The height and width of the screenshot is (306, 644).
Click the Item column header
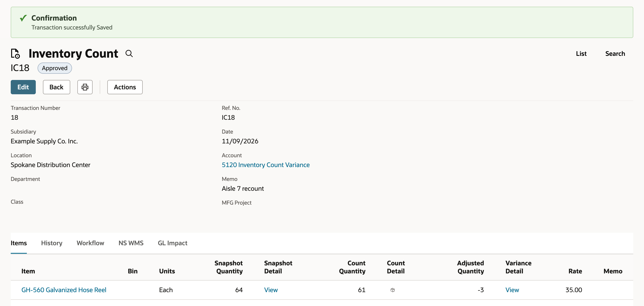click(28, 271)
